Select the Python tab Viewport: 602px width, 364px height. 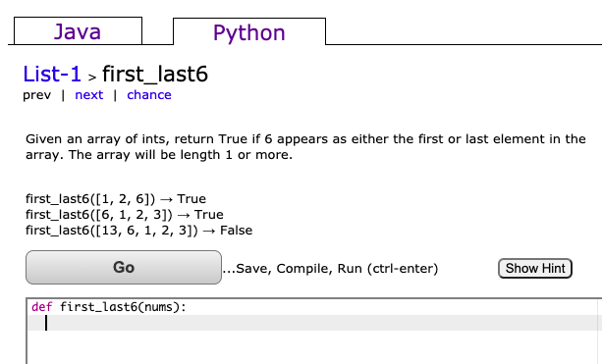point(249,31)
